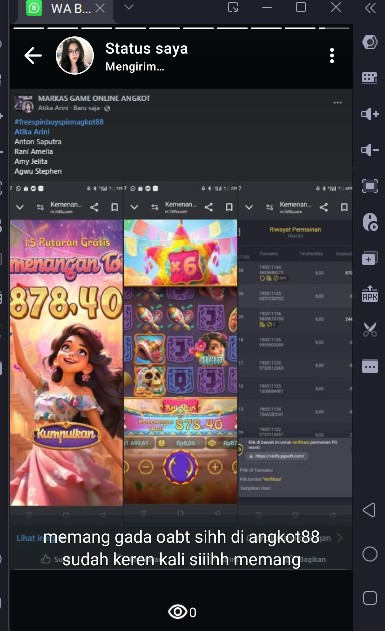
Task: Open the three-dot status options menu
Action: [x=332, y=56]
